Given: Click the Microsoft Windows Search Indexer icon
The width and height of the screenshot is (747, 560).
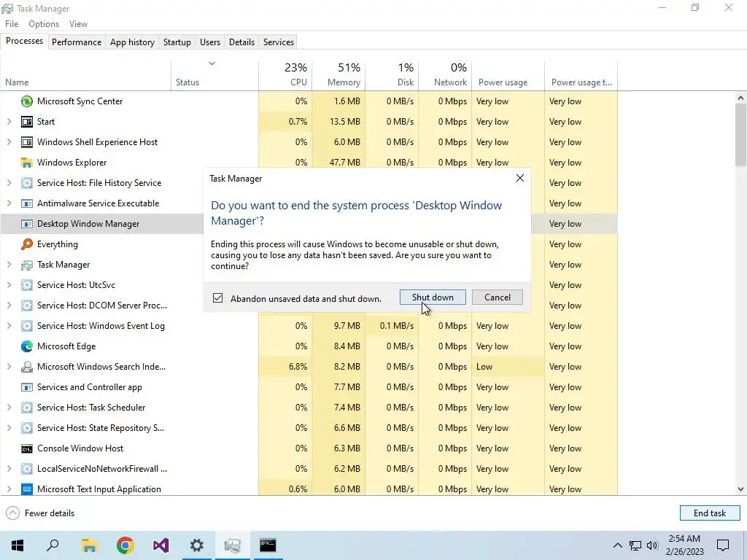Looking at the screenshot, I should click(x=27, y=367).
